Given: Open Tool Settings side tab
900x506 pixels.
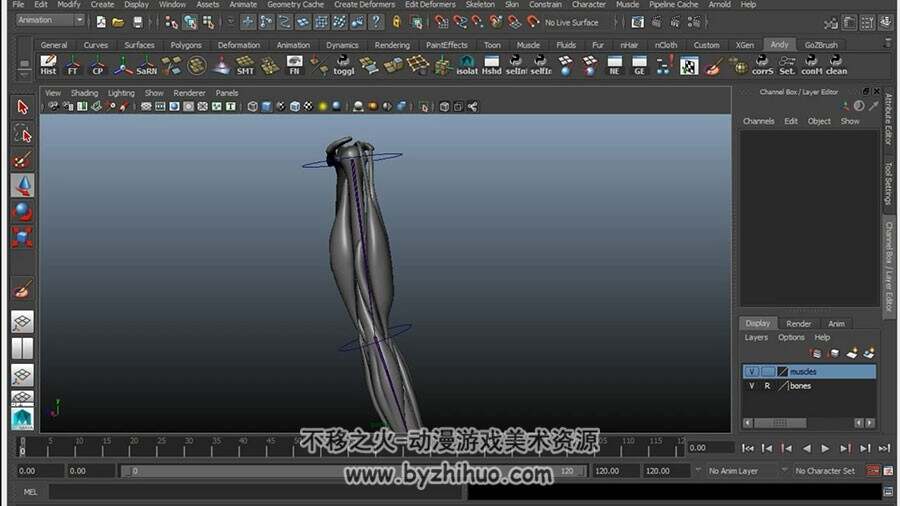Looking at the screenshot, I should tap(888, 183).
